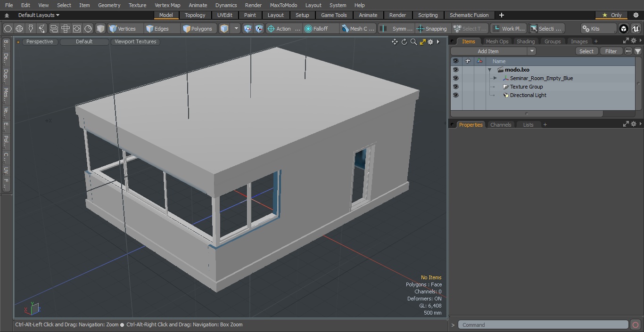Click the first colored box icon after selection dropdown
Screen dimensions: 644x332
point(248,29)
